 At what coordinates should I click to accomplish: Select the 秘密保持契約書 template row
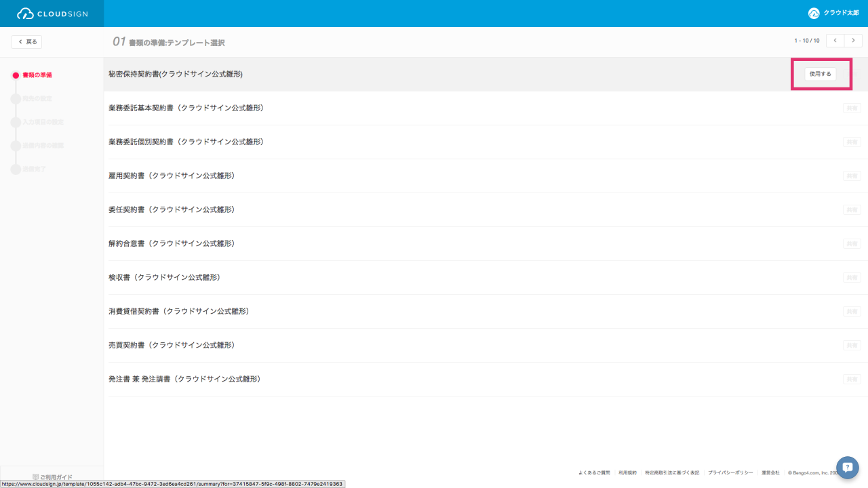[x=486, y=74]
